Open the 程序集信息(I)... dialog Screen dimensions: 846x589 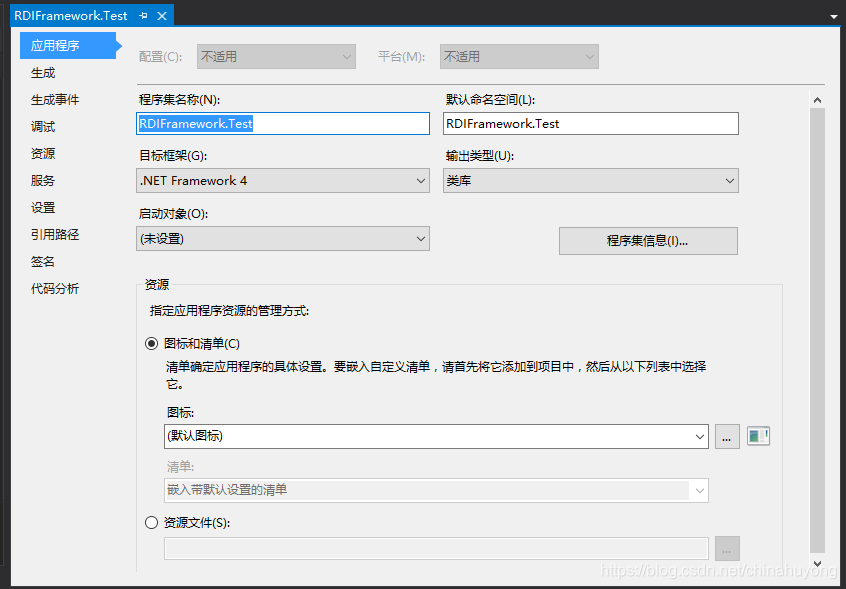coord(648,241)
